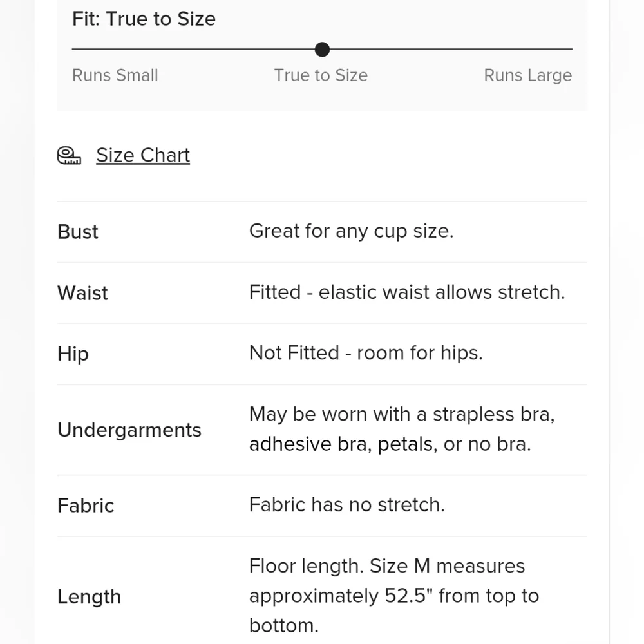Click the Runs Large slider label
Viewport: 644px width, 644px height.
527,75
